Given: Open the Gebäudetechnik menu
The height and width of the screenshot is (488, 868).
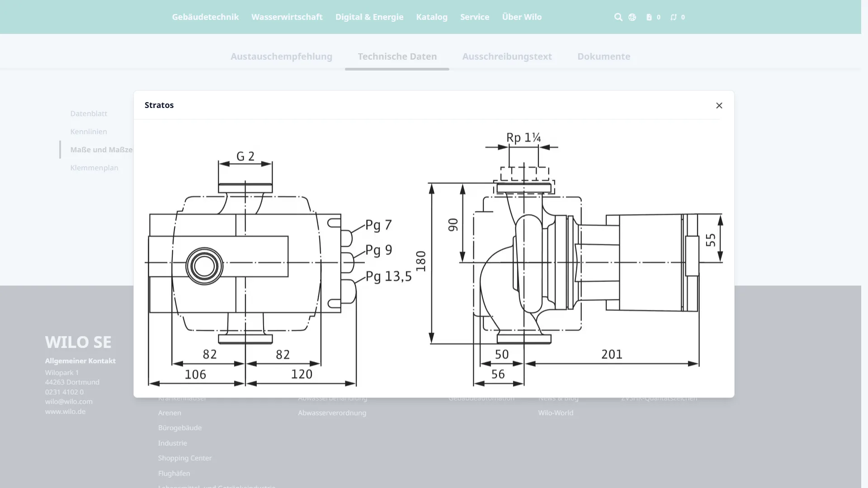Looking at the screenshot, I should coord(205,17).
